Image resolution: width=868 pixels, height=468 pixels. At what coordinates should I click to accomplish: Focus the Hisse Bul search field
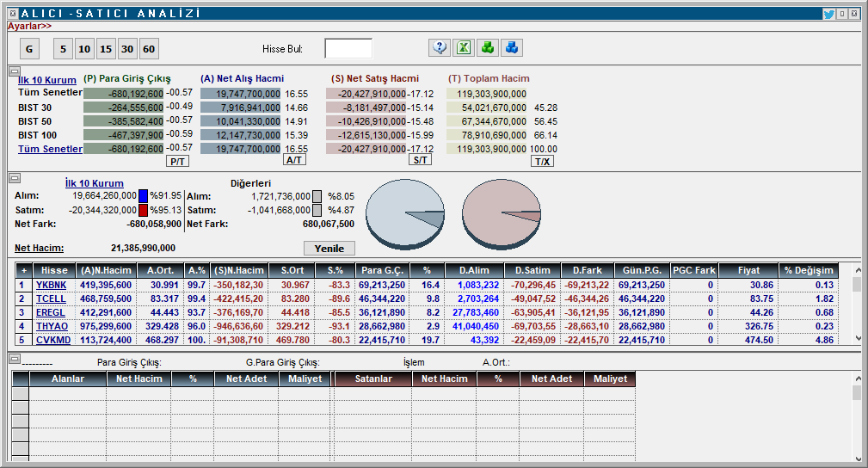click(x=348, y=48)
